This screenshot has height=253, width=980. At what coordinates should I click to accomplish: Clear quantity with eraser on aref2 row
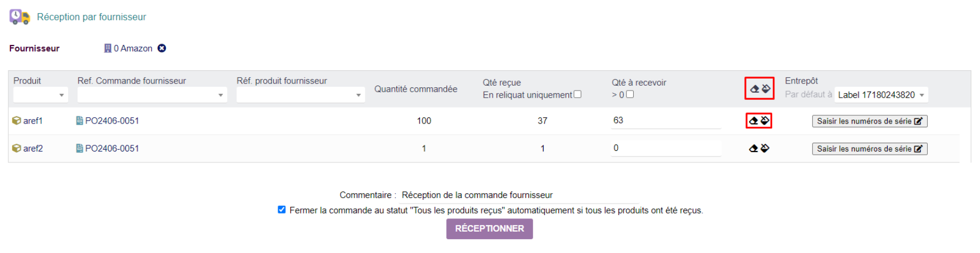tap(754, 148)
